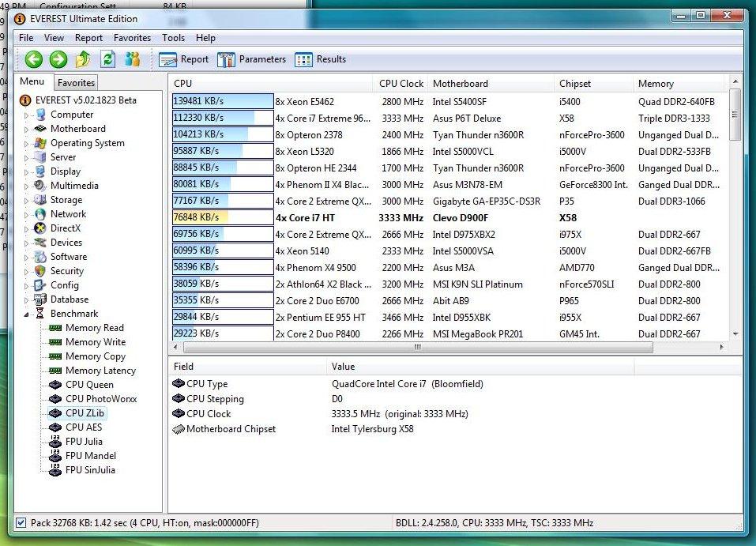
Task: Select the 139481 KB/s result bar
Action: coord(223,101)
